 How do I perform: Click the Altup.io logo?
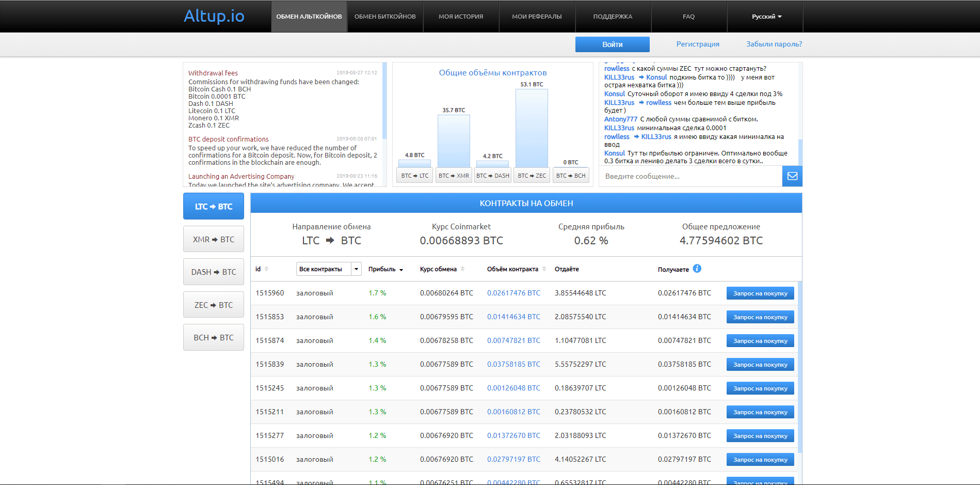pos(214,16)
